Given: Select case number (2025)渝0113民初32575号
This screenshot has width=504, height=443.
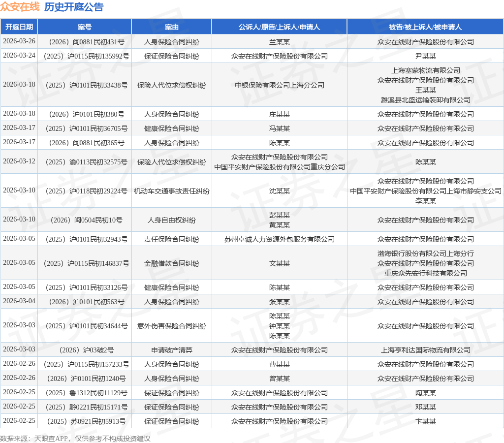Looking at the screenshot, I should 87,162.
